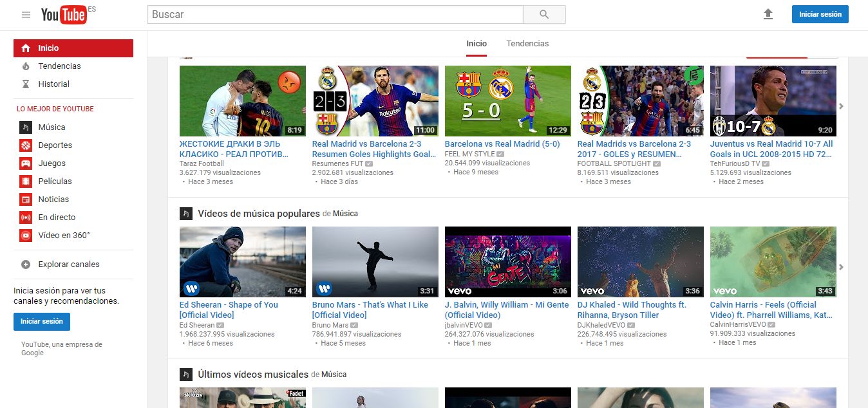Click inside the Buscar search field
This screenshot has height=408, width=868.
335,15
